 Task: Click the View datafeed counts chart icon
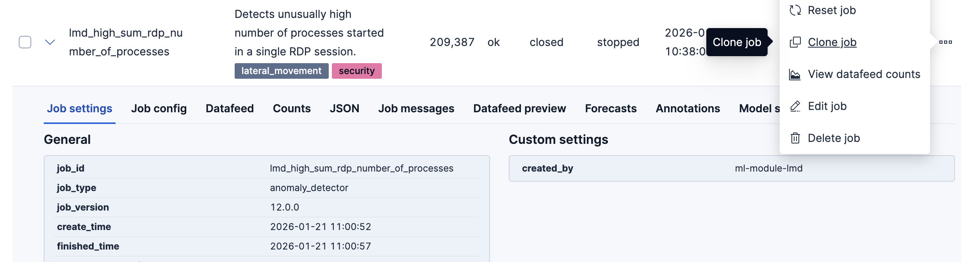(795, 74)
